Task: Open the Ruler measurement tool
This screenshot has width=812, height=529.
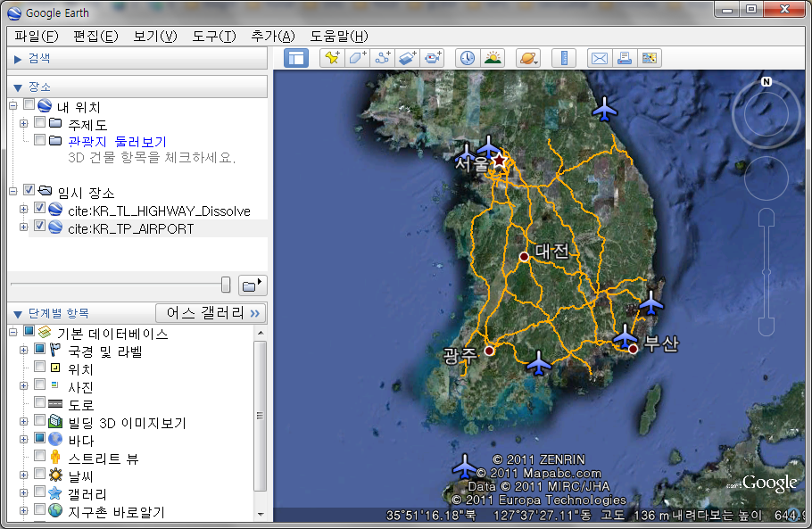Action: pyautogui.click(x=563, y=57)
